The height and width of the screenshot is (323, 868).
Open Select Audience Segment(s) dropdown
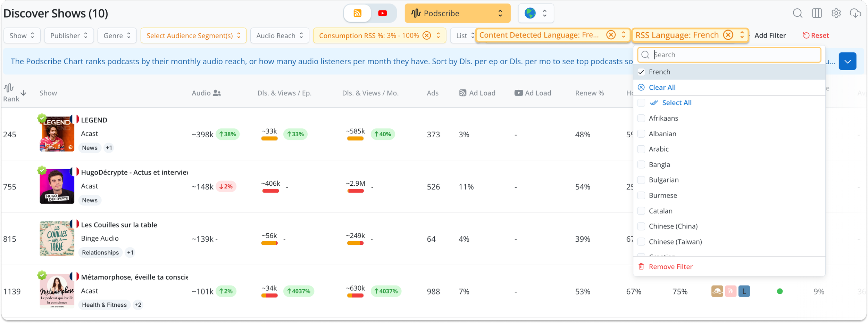193,35
